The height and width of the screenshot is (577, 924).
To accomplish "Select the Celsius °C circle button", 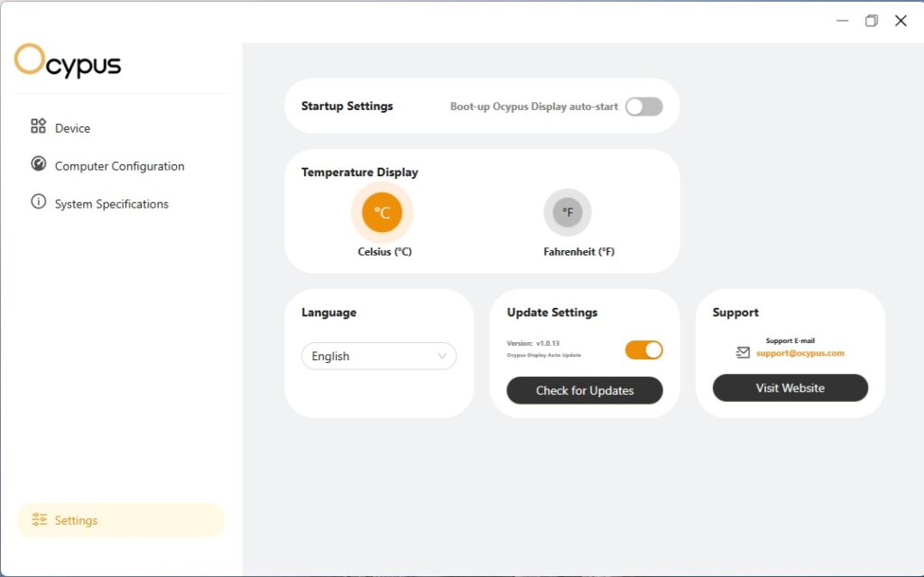I will tap(382, 212).
